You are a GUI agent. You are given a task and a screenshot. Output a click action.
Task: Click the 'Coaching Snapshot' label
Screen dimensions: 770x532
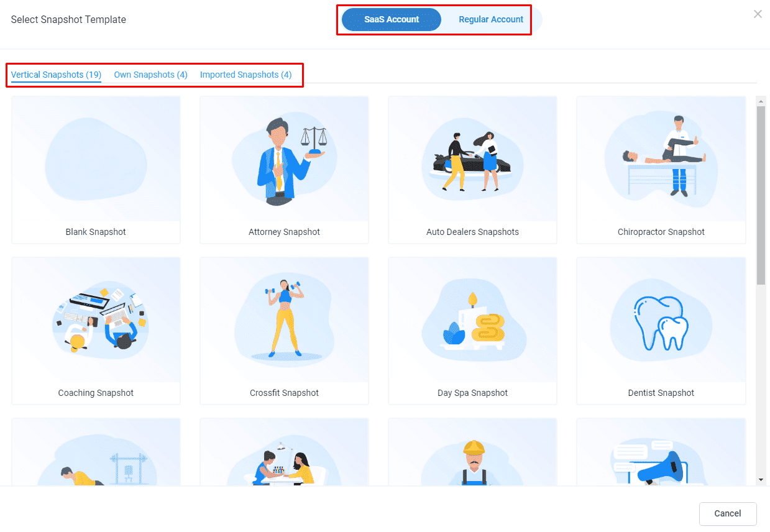coord(96,393)
